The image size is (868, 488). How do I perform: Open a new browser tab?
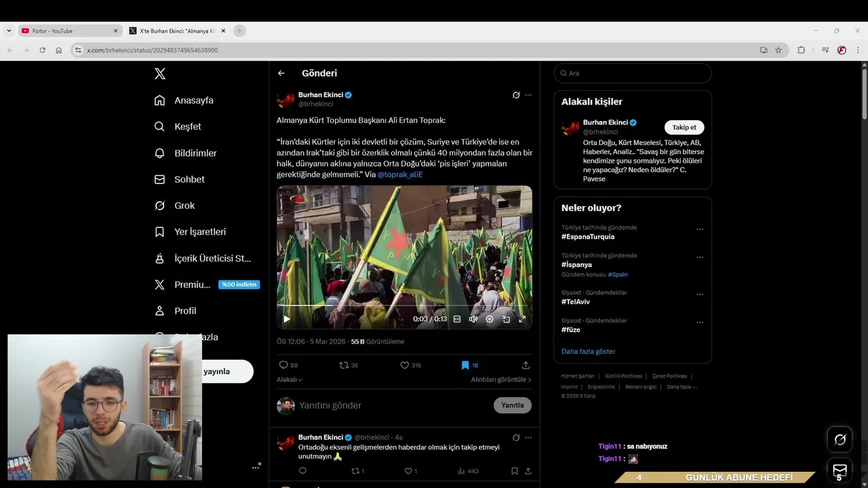(x=239, y=30)
